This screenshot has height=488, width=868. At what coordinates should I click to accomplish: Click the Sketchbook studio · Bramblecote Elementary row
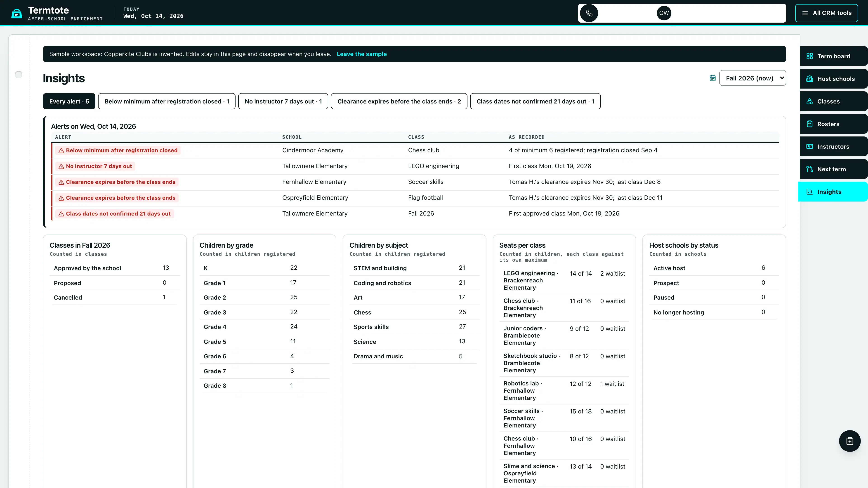coord(564,363)
